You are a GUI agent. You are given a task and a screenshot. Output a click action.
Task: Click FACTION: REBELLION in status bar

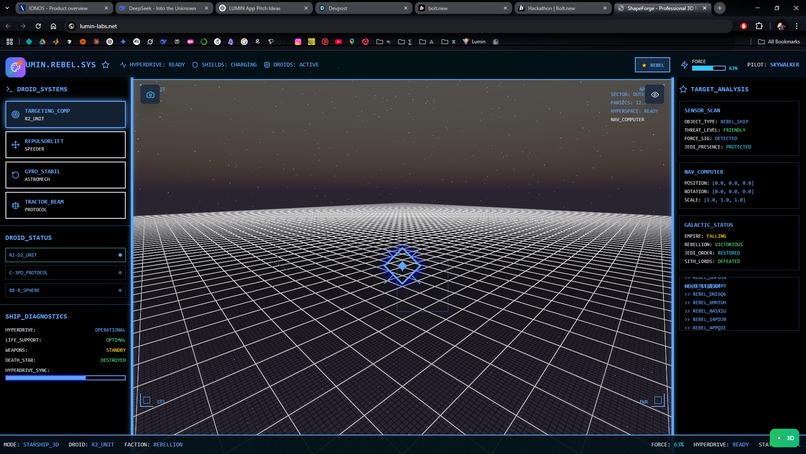point(153,444)
